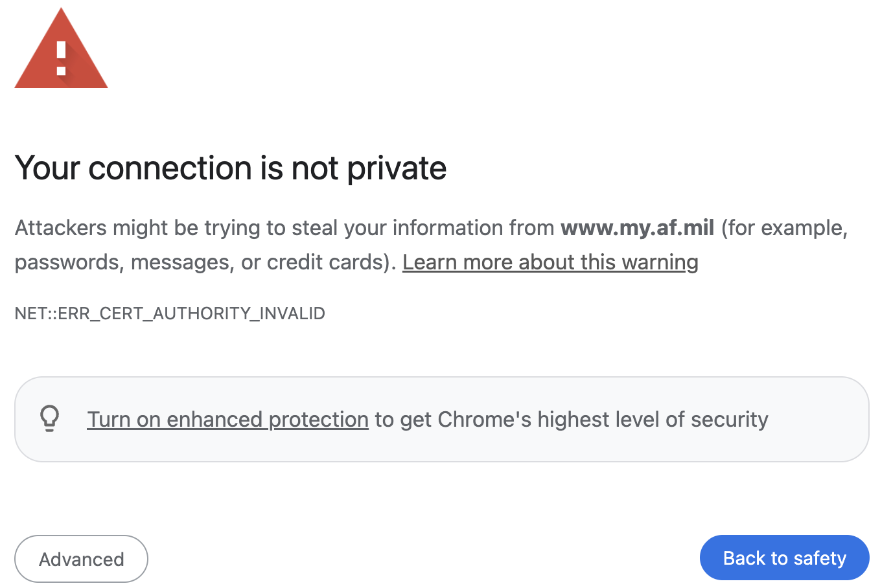Click the "passwords, messages, or credit cards" text
The height and width of the screenshot is (588, 880).
coord(201,262)
